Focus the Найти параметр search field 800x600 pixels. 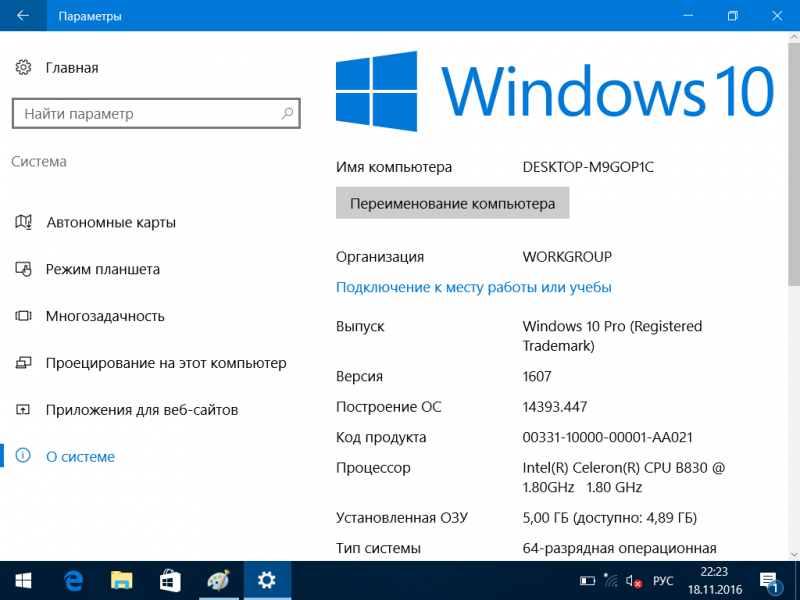point(156,113)
